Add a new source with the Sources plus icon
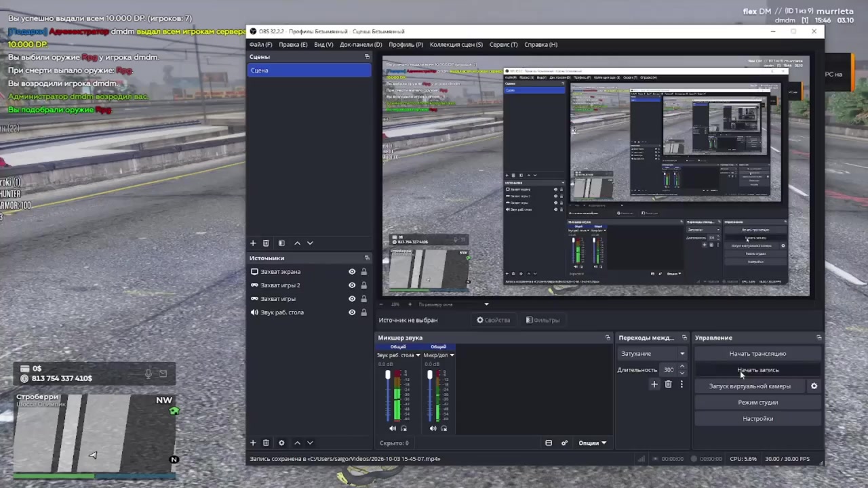Screen dimensions: 868x488 click(253, 443)
